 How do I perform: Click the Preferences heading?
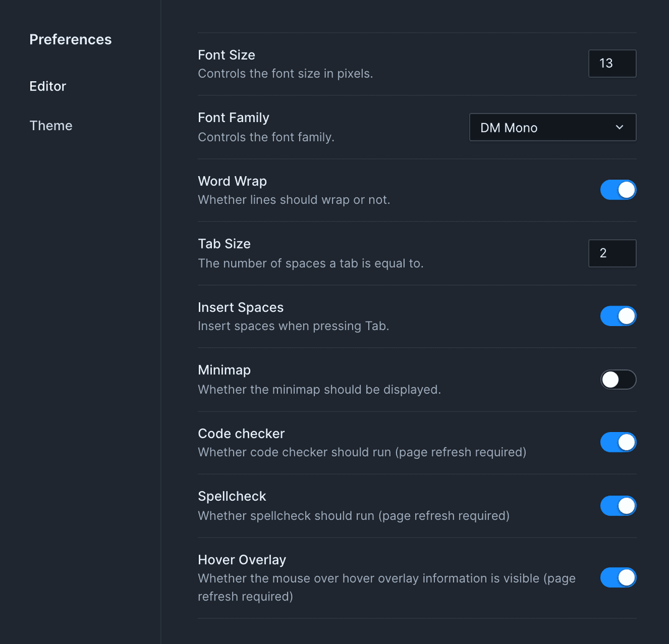pos(70,39)
